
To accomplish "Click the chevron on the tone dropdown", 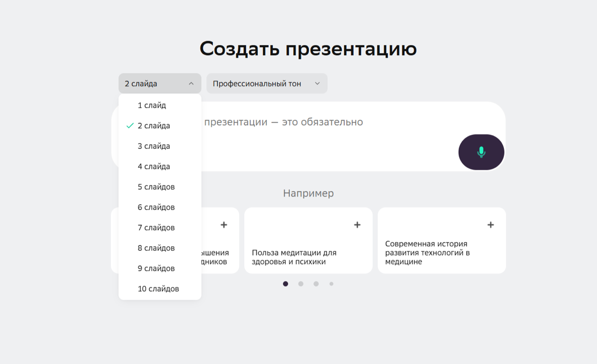I will (x=317, y=83).
